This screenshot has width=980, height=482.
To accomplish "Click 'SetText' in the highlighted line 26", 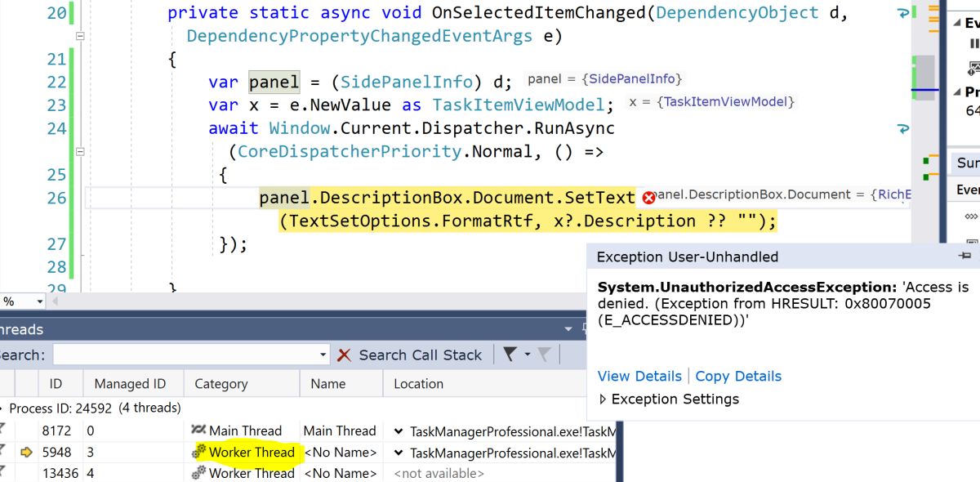I will (x=600, y=197).
